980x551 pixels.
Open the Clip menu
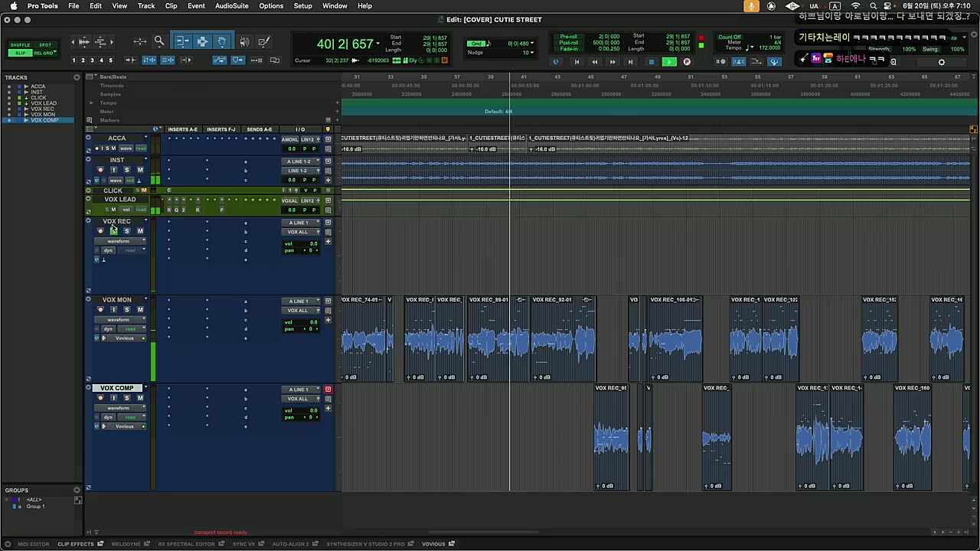point(171,6)
